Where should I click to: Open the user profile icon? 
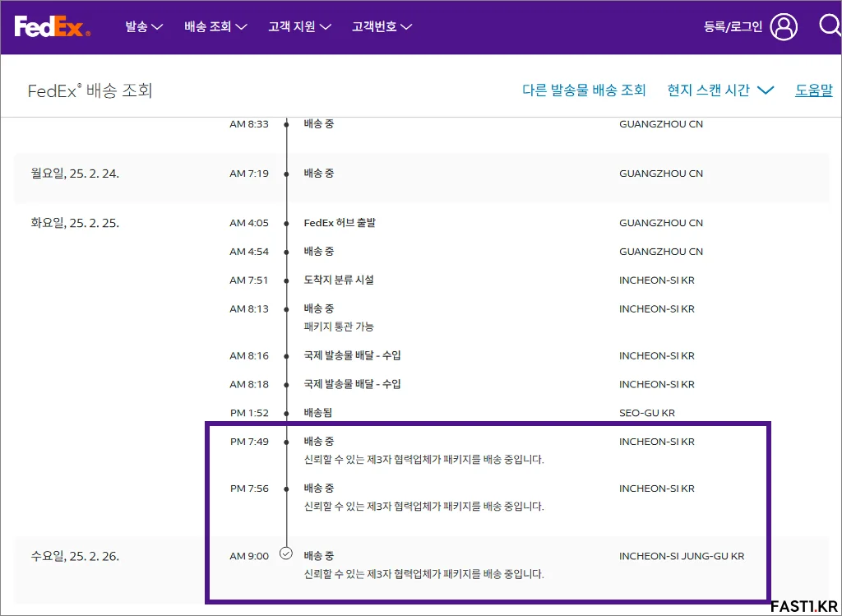click(x=784, y=26)
